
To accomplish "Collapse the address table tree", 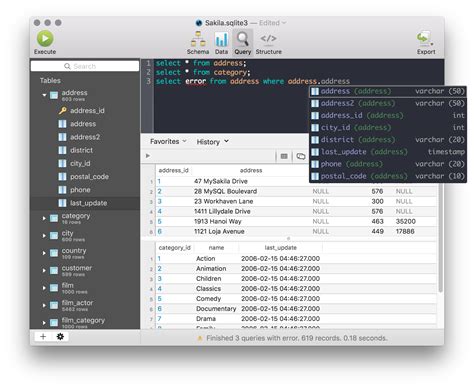I will point(44,95).
